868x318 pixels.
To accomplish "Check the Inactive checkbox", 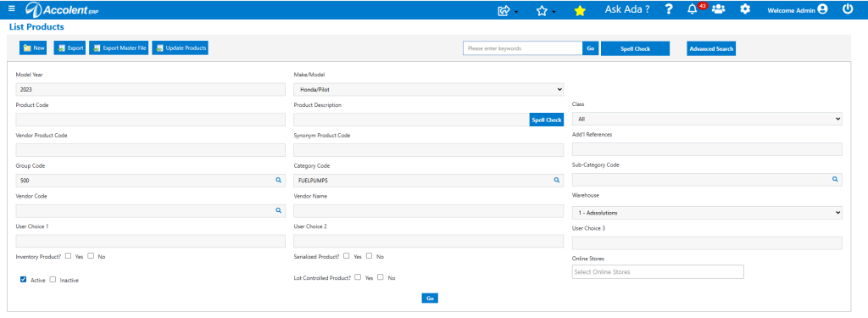I will pyautogui.click(x=53, y=279).
